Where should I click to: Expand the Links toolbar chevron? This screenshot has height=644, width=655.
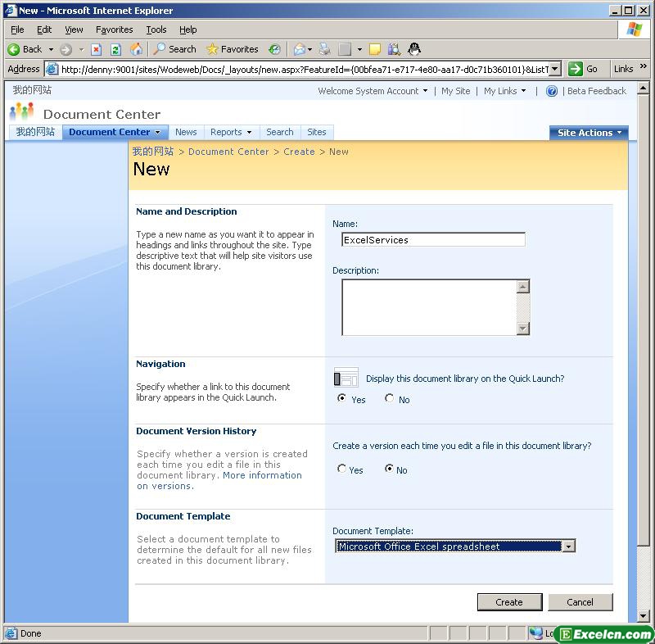[644, 66]
